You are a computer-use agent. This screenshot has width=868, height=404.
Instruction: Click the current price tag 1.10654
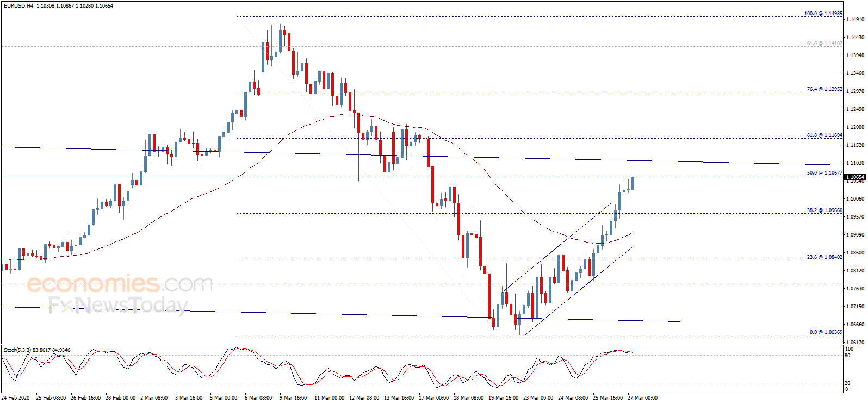[854, 177]
